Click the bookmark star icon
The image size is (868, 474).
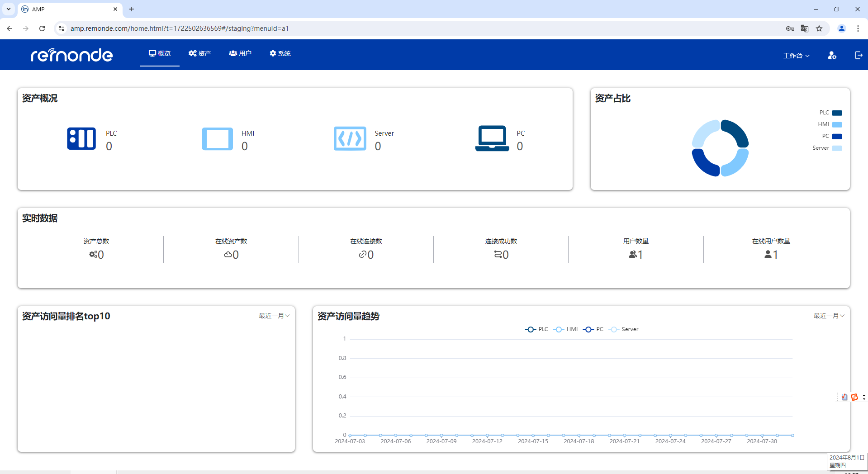pos(819,28)
